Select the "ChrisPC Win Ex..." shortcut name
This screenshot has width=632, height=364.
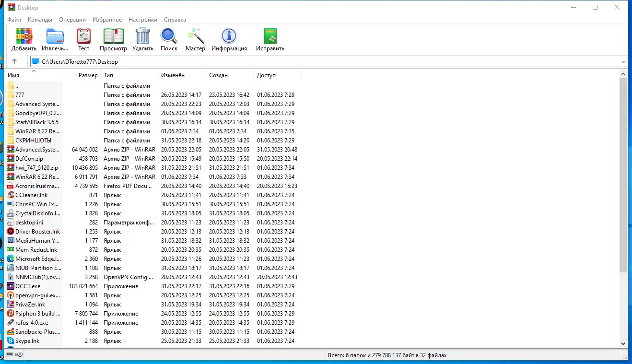point(37,204)
